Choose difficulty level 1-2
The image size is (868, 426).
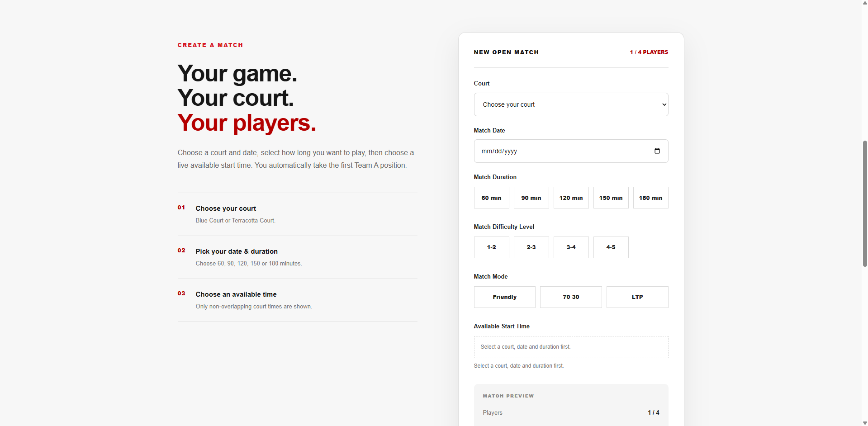(x=491, y=247)
